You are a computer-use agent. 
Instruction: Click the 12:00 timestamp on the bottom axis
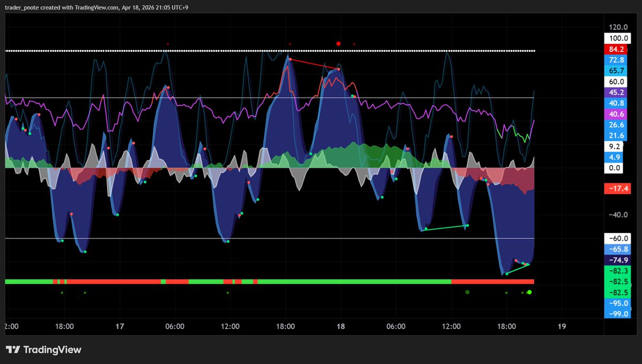pyautogui.click(x=230, y=327)
